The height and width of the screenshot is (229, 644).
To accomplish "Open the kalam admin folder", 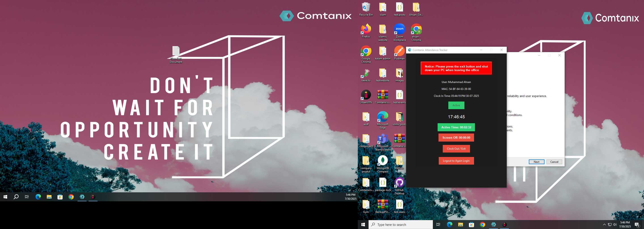I will pyautogui.click(x=383, y=53).
